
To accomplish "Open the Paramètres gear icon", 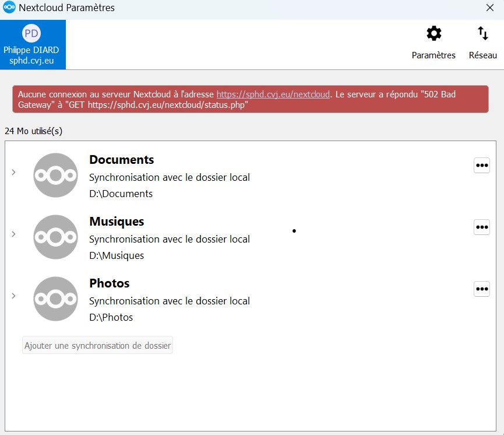I will 433,33.
